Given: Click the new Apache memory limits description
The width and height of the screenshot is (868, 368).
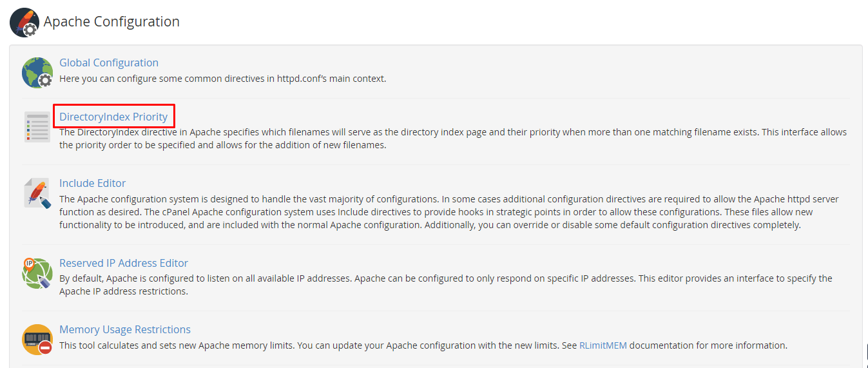Looking at the screenshot, I should [423, 345].
